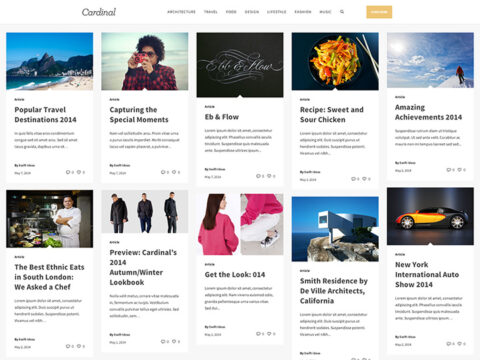The width and height of the screenshot is (480, 360).
Task: Open 'Smith Residence by De Ville Architects' article
Action: (x=334, y=291)
